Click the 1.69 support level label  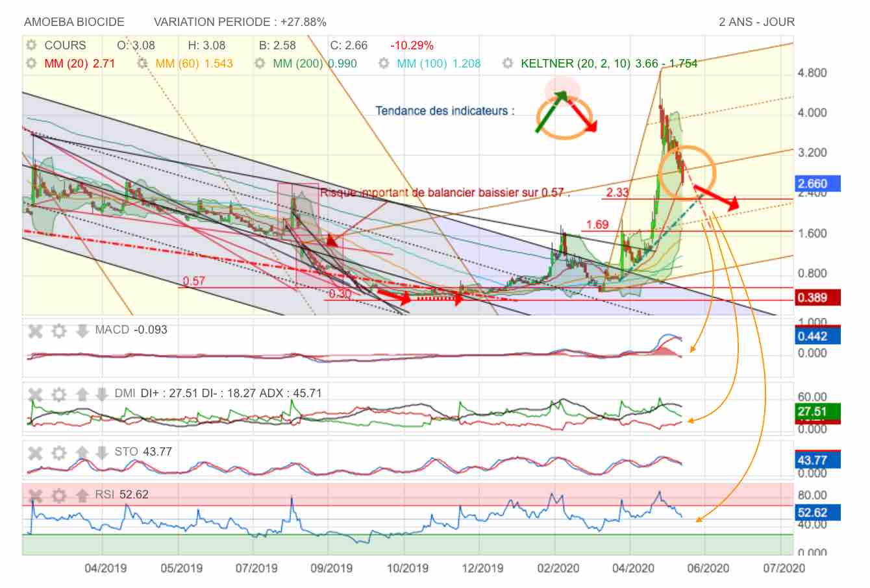pos(597,225)
